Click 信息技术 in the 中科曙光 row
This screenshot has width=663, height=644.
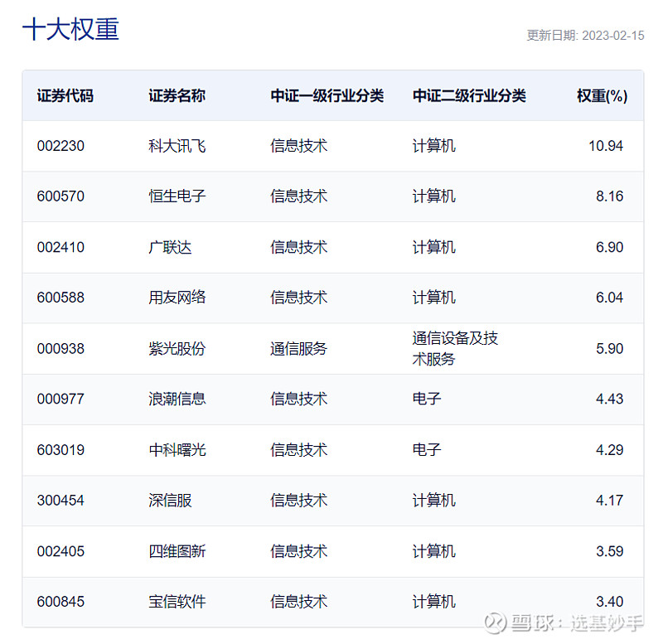(x=299, y=450)
